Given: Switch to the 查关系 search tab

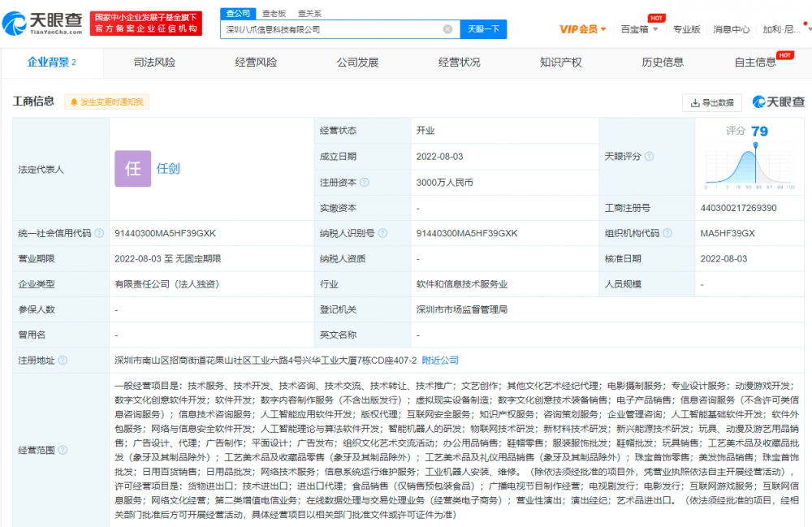Looking at the screenshot, I should (309, 14).
